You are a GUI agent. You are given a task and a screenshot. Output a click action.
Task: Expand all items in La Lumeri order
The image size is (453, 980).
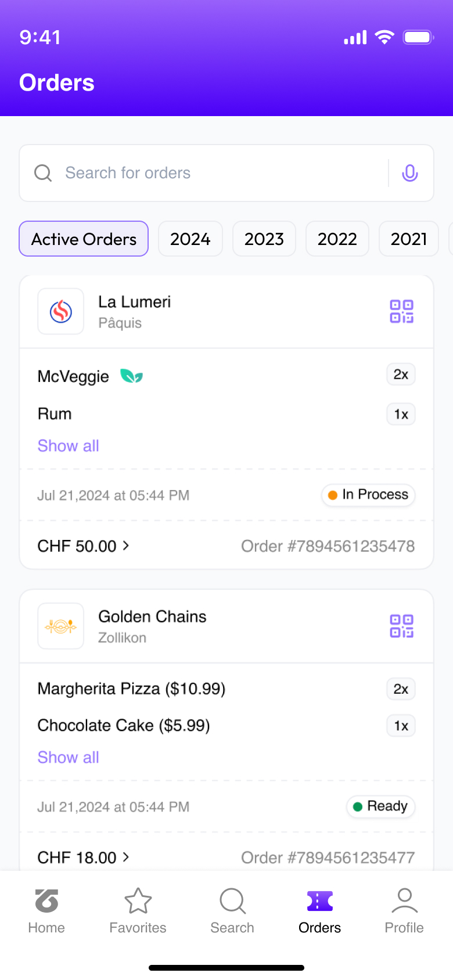[68, 446]
